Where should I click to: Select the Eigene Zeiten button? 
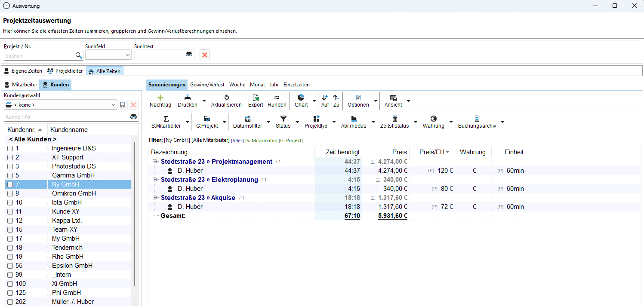(23, 71)
